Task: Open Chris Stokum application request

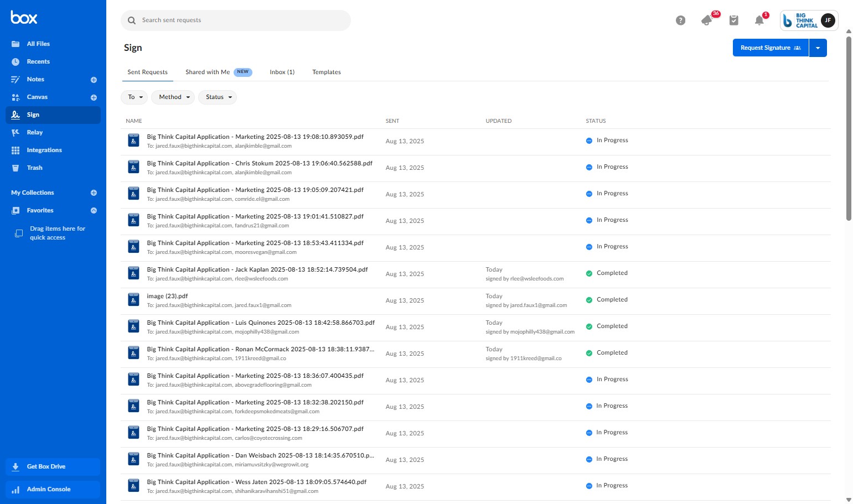Action: 260,163
